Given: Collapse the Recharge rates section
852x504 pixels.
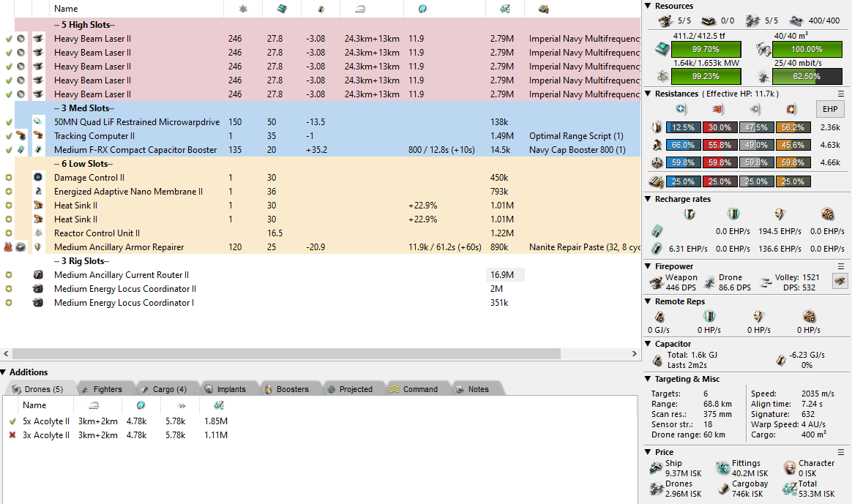Looking at the screenshot, I should (648, 199).
